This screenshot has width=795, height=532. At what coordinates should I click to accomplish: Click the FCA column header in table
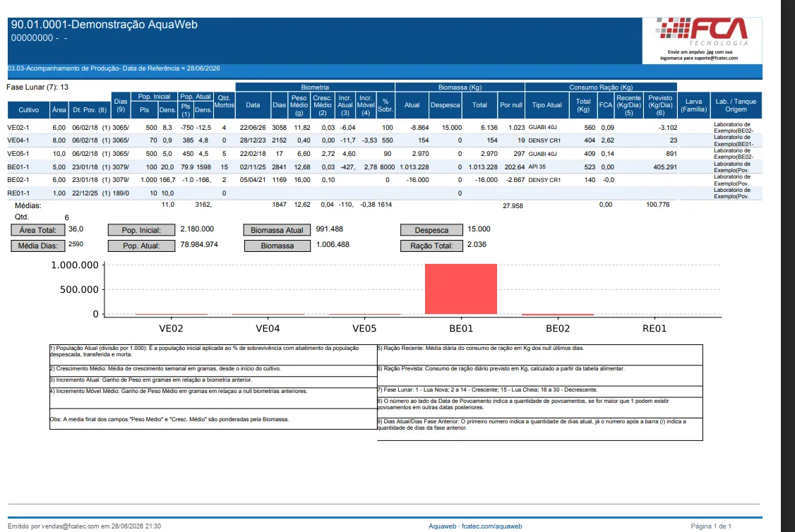pos(605,105)
